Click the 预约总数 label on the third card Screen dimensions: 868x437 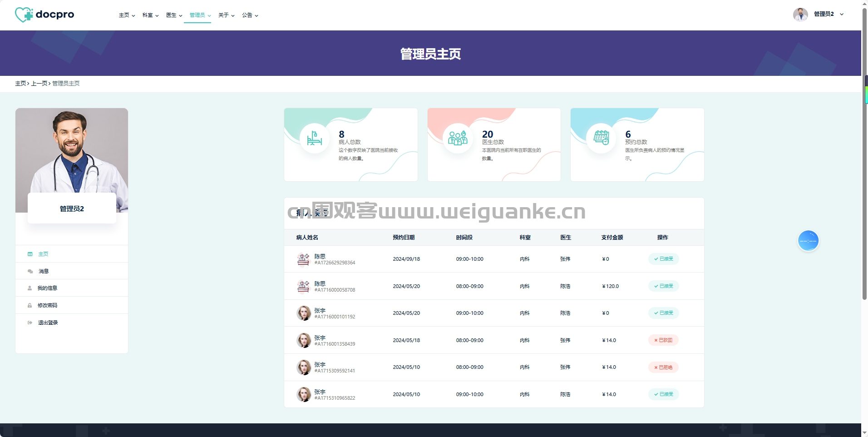point(636,142)
